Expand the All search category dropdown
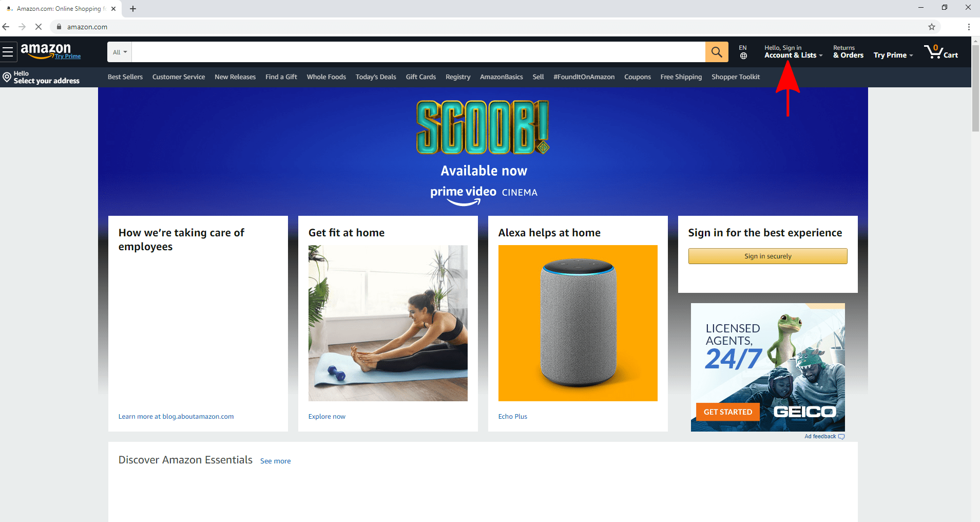Viewport: 980px width, 522px height. (x=120, y=52)
